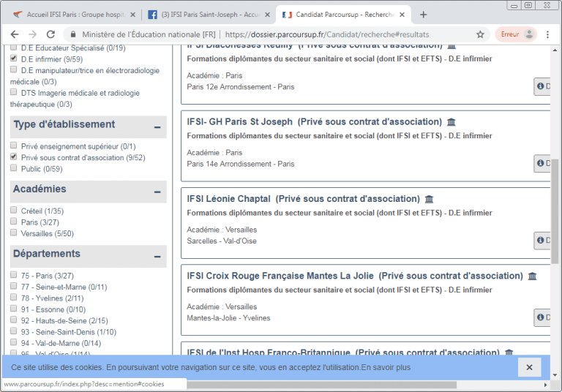Close the IFSI Paris Saint-Joseph Facebook tab
Image resolution: width=562 pixels, height=392 pixels.
pos(267,15)
